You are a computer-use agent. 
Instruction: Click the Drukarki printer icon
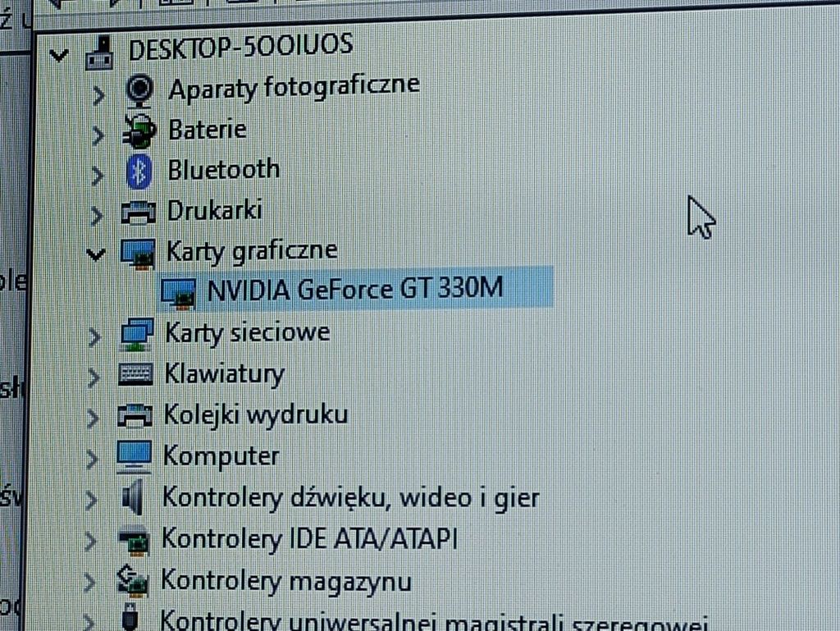[138, 213]
